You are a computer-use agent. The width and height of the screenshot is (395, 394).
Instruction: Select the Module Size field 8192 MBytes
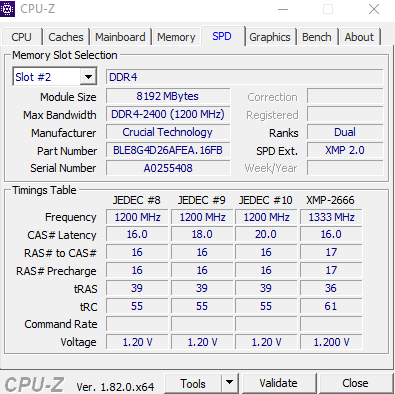168,96
